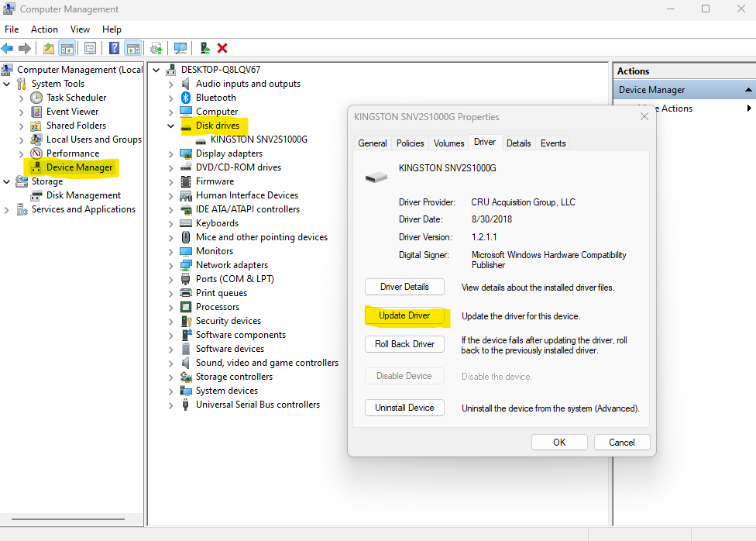Open the Action menu

coord(44,29)
